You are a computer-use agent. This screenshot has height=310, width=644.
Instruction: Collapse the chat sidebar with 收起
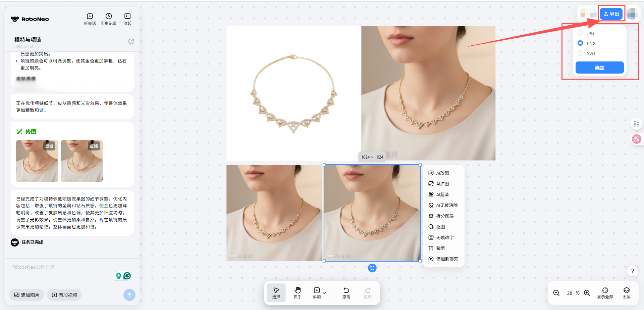tap(127, 19)
